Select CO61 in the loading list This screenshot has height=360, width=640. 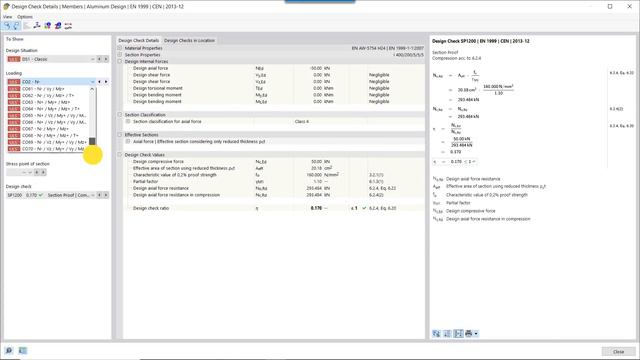click(48, 89)
